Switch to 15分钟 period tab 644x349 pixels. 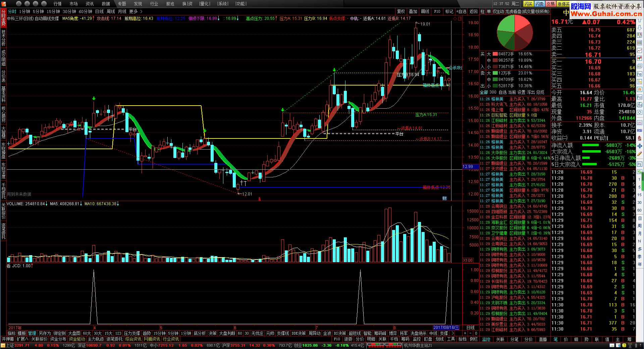click(53, 11)
